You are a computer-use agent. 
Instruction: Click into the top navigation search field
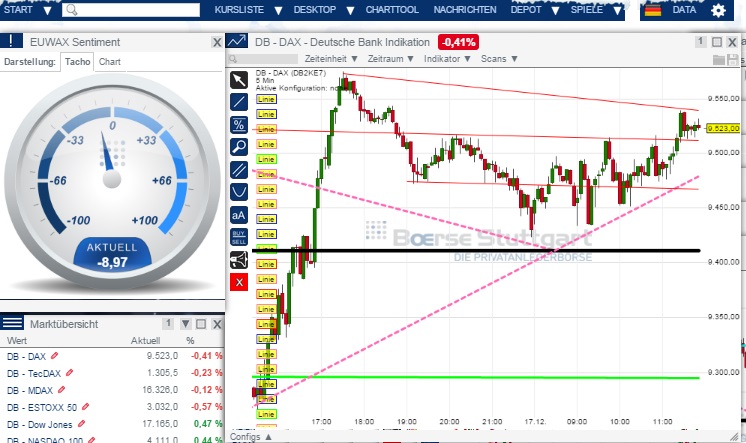click(x=131, y=10)
